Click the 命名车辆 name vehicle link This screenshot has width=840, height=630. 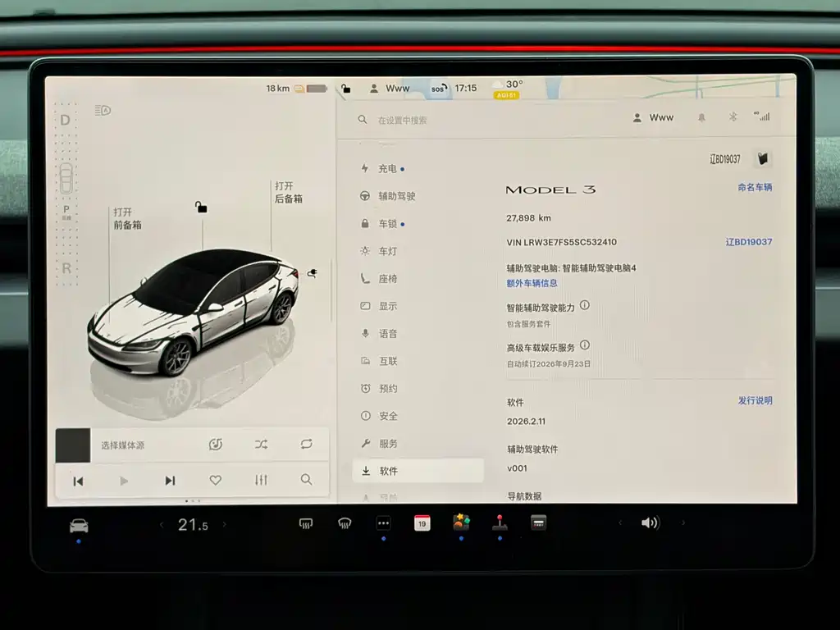[x=755, y=187]
